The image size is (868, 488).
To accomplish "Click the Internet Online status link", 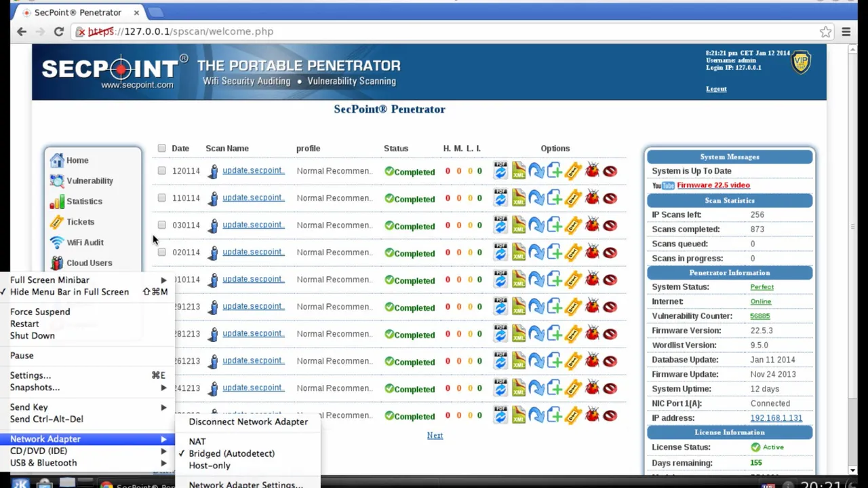I will [760, 301].
